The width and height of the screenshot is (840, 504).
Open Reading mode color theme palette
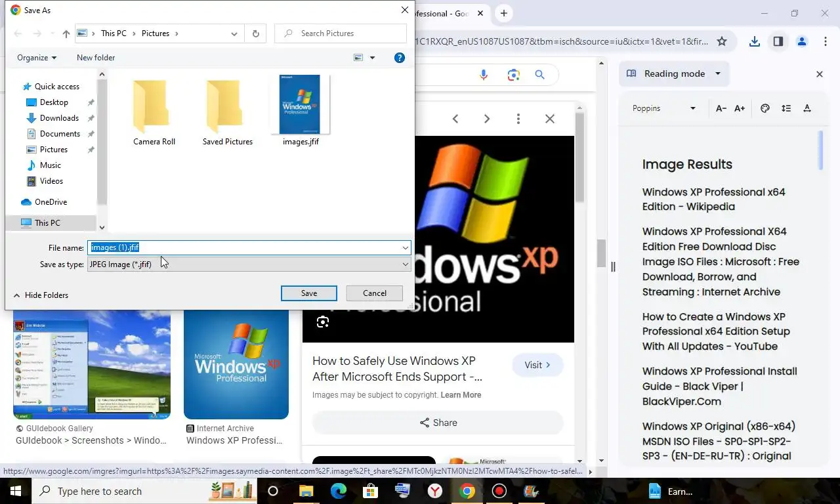(x=765, y=108)
